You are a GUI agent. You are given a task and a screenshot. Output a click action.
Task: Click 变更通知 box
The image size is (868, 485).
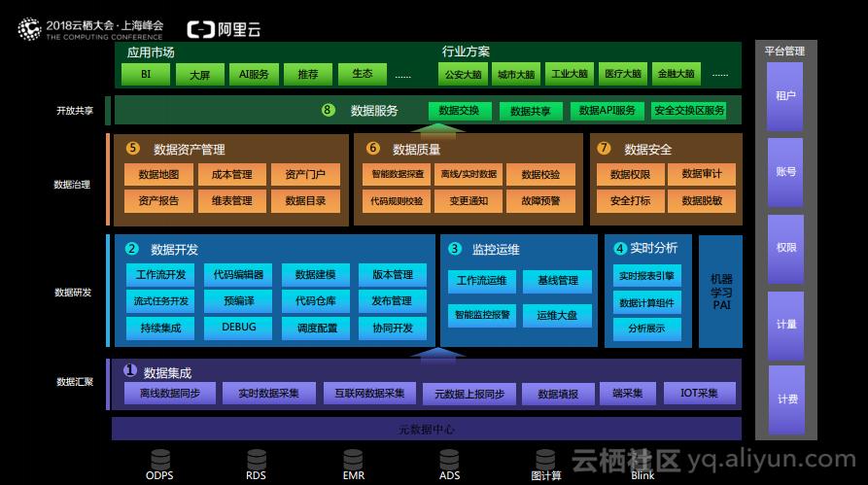click(469, 201)
